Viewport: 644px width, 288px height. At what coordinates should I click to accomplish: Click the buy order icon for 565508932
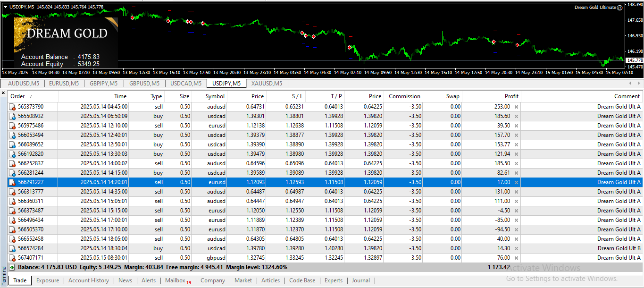click(12, 116)
